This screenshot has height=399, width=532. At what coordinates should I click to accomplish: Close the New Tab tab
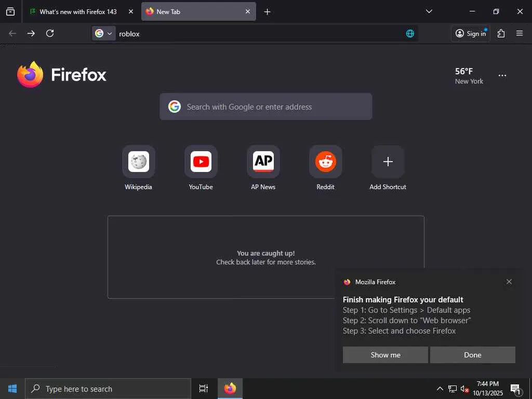click(x=248, y=11)
